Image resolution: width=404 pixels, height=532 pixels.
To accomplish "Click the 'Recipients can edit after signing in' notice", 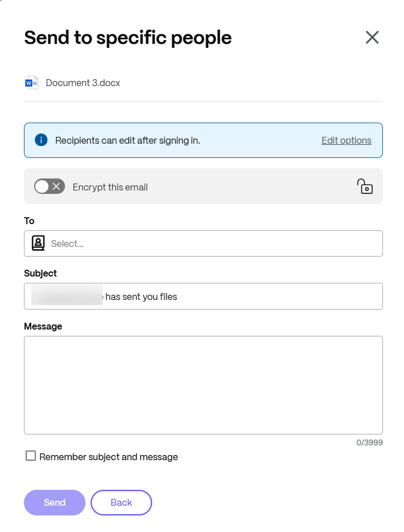I will pos(128,140).
